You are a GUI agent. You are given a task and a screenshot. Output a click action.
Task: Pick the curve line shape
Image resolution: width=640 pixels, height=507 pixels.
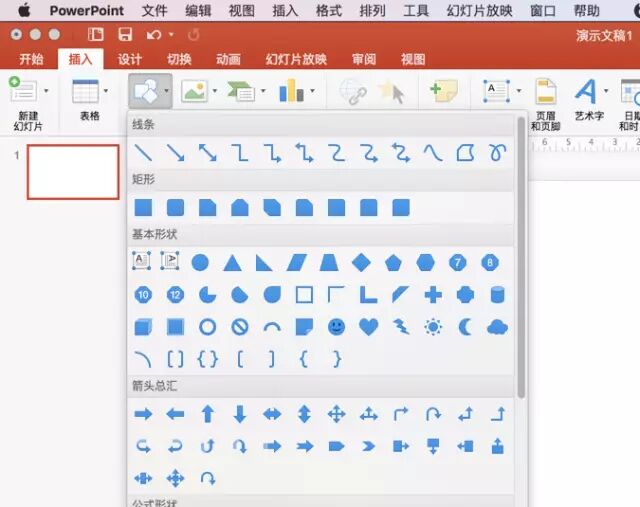click(x=433, y=153)
